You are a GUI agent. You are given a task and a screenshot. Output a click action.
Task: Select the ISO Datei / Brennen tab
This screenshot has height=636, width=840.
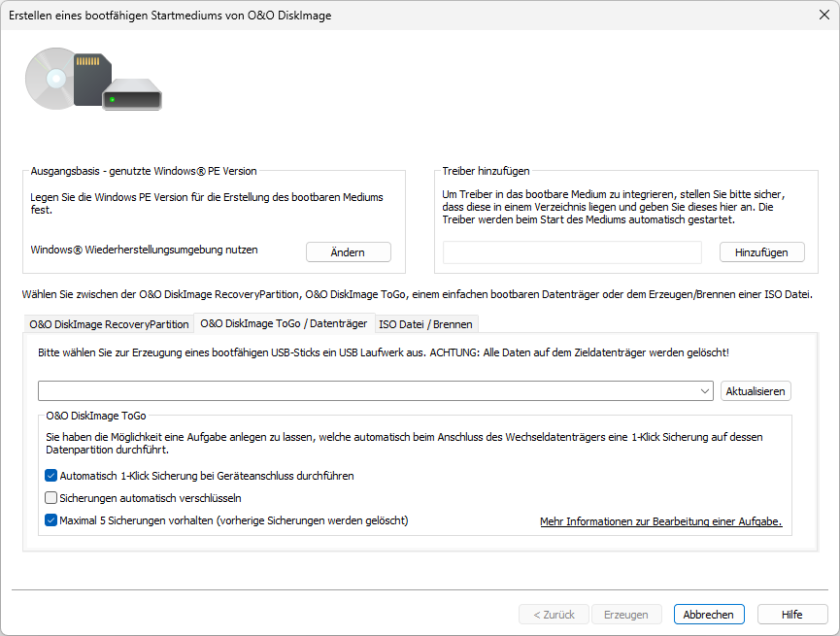[x=425, y=324]
